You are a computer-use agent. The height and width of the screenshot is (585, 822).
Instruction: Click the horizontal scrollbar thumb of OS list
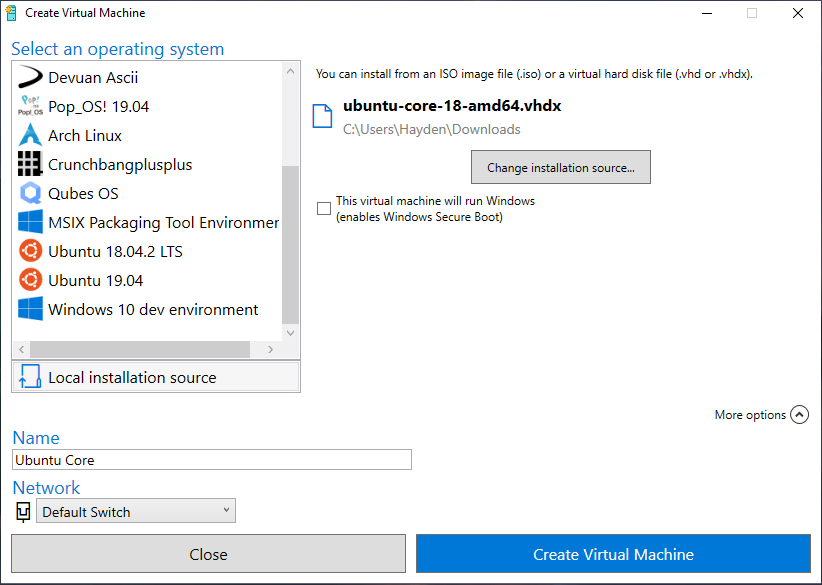tap(140, 349)
